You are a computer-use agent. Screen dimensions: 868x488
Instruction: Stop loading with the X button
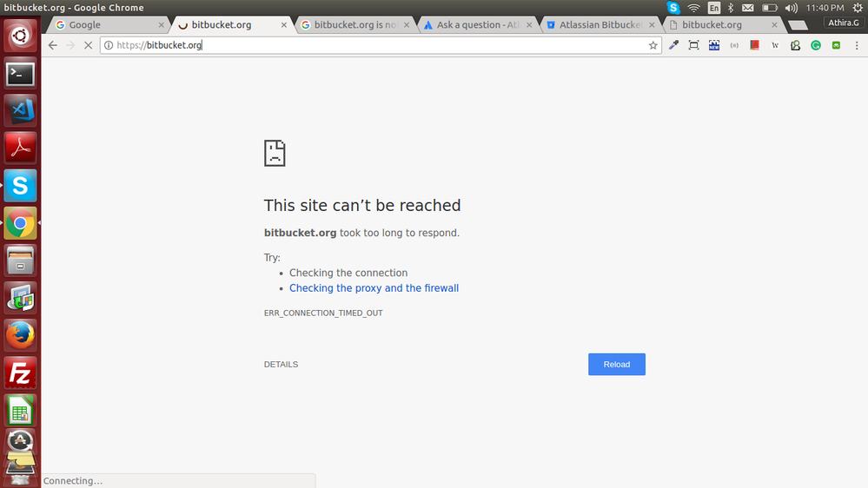coord(88,45)
